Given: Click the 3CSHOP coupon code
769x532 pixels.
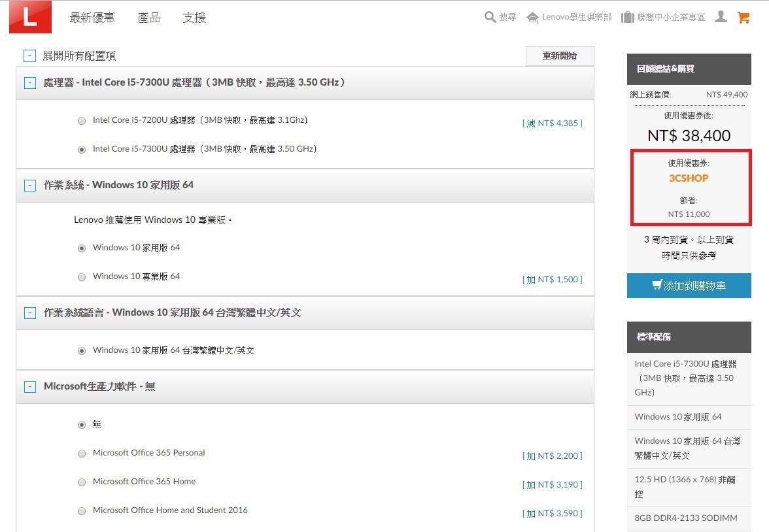Looking at the screenshot, I should tap(689, 178).
